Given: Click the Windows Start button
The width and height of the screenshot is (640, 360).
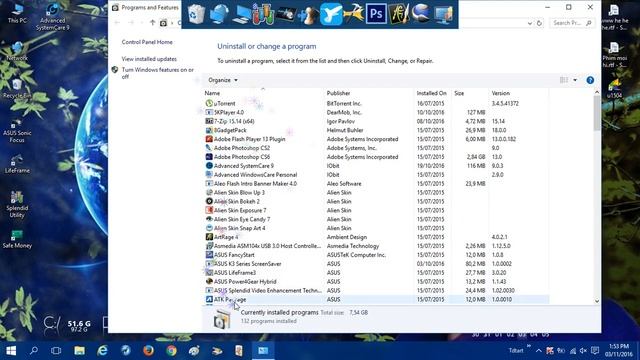Looking at the screenshot, I should tap(11, 351).
